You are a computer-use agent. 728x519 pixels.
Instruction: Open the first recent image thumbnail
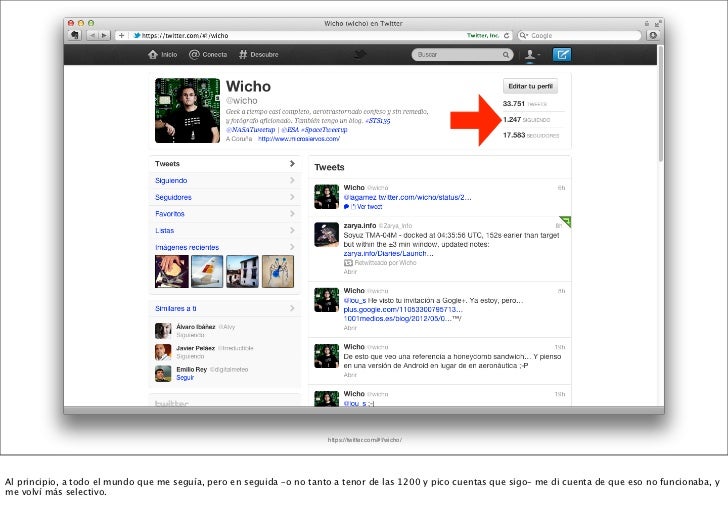point(171,270)
